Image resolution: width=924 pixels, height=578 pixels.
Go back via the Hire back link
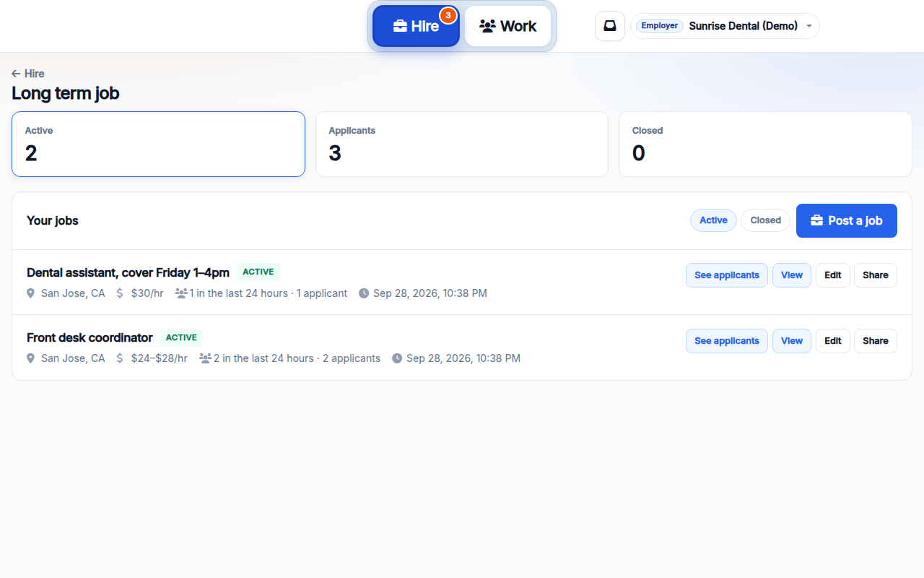(28, 74)
